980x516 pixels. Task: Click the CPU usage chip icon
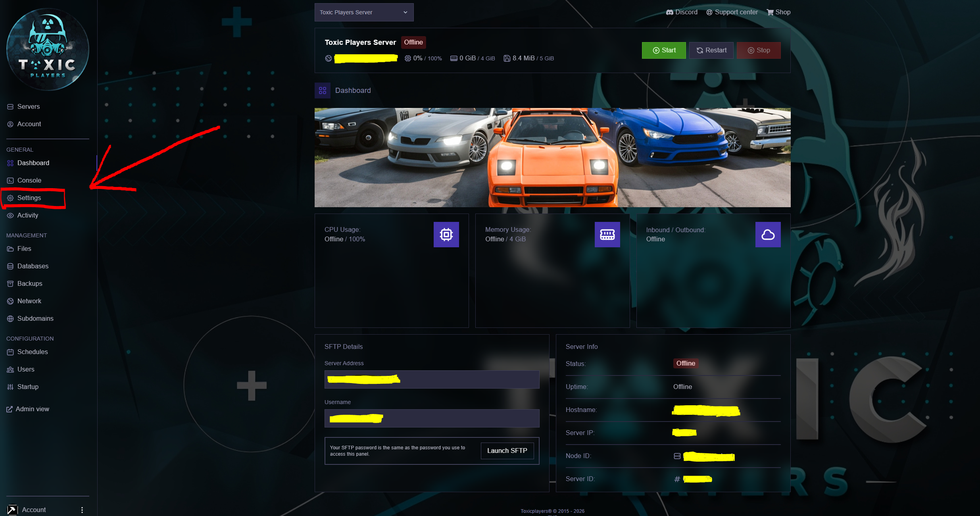[446, 235]
